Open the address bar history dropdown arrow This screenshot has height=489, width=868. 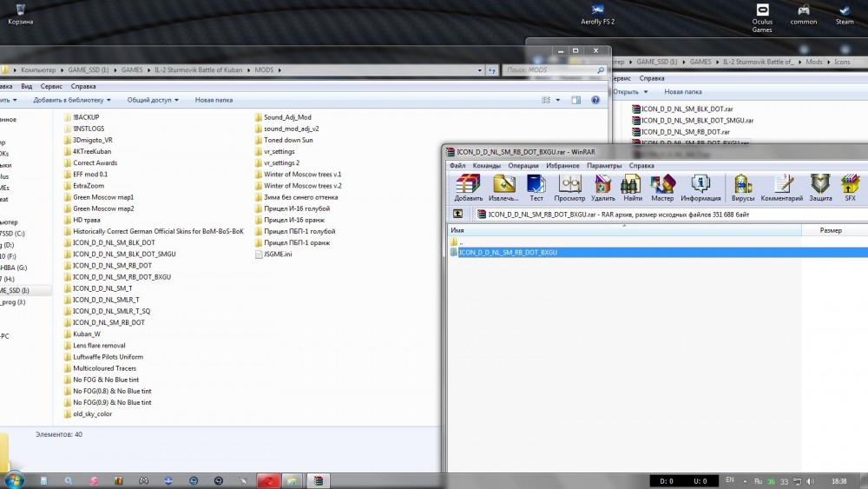pos(479,70)
